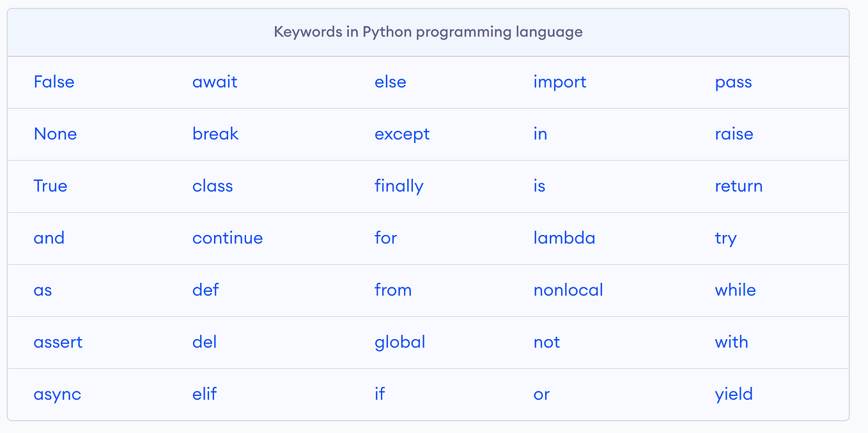Image resolution: width=868 pixels, height=433 pixels.
Task: Select the assert keyword link
Action: pyautogui.click(x=58, y=342)
